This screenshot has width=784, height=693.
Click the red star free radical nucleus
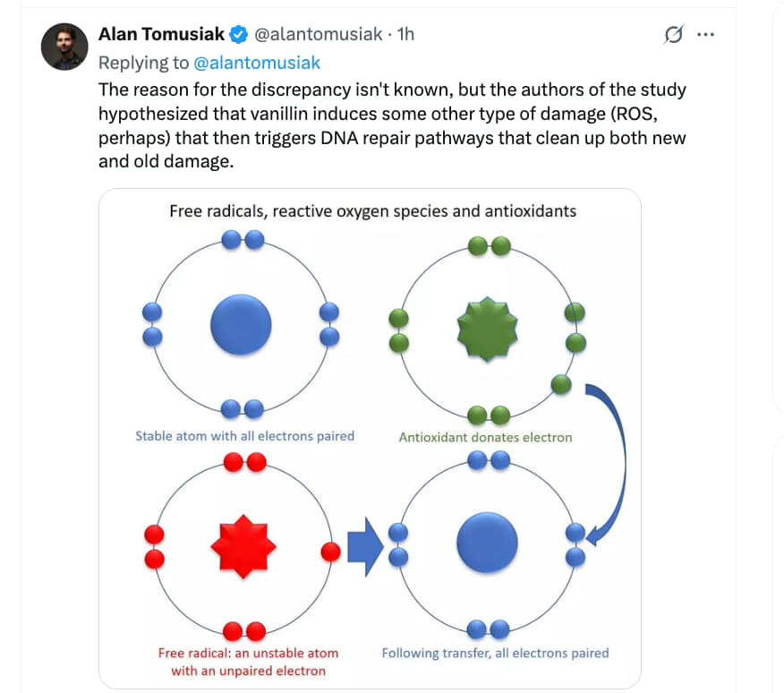pyautogui.click(x=243, y=544)
